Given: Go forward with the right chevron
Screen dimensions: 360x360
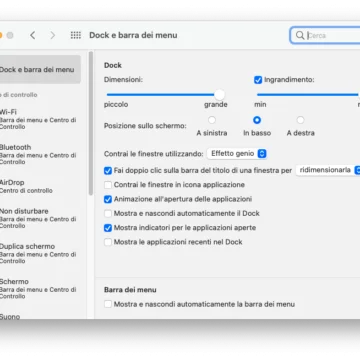Looking at the screenshot, I should coord(52,35).
